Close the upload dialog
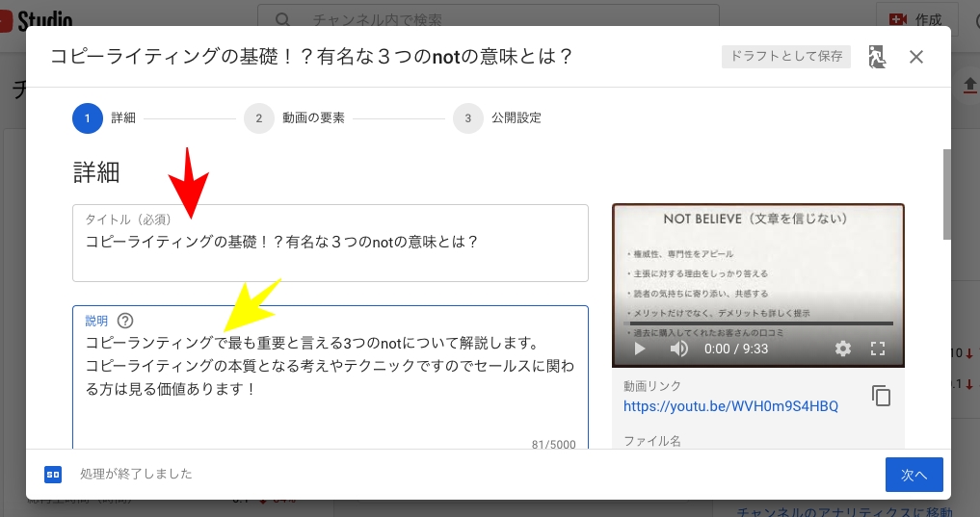The height and width of the screenshot is (517, 980). click(x=916, y=57)
